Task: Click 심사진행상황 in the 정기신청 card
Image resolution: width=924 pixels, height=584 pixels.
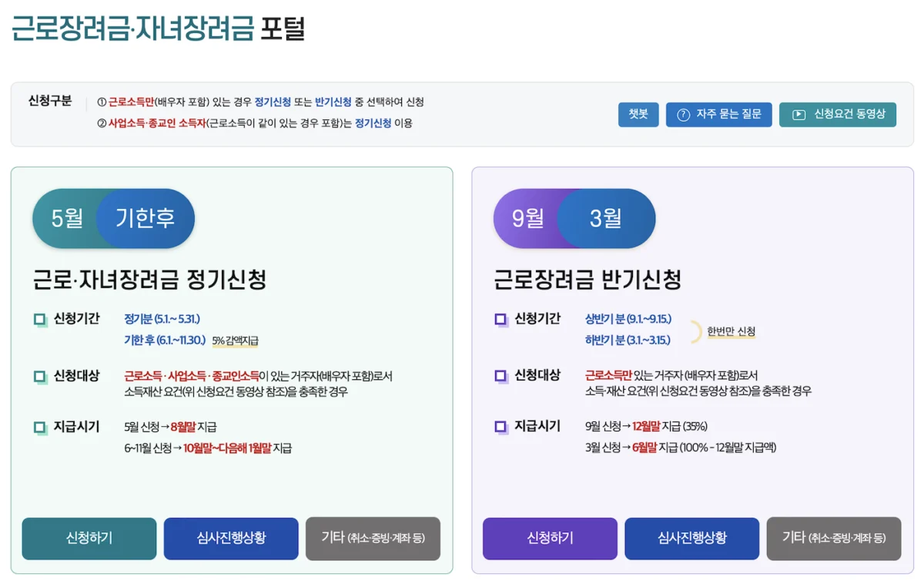Action: coord(231,539)
